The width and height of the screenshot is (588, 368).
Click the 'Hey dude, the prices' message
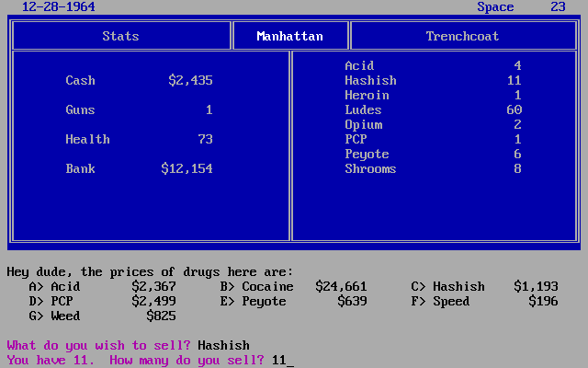point(150,271)
